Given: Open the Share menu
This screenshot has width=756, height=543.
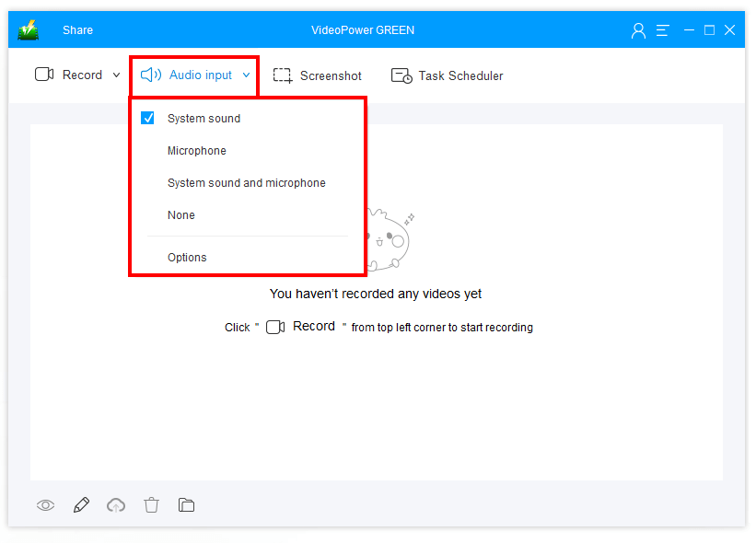Looking at the screenshot, I should tap(77, 29).
